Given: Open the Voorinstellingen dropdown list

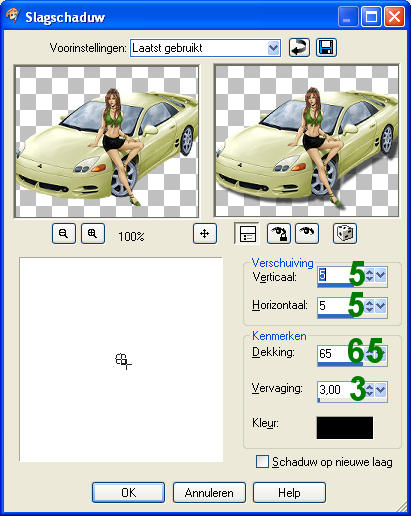Looking at the screenshot, I should [273, 48].
